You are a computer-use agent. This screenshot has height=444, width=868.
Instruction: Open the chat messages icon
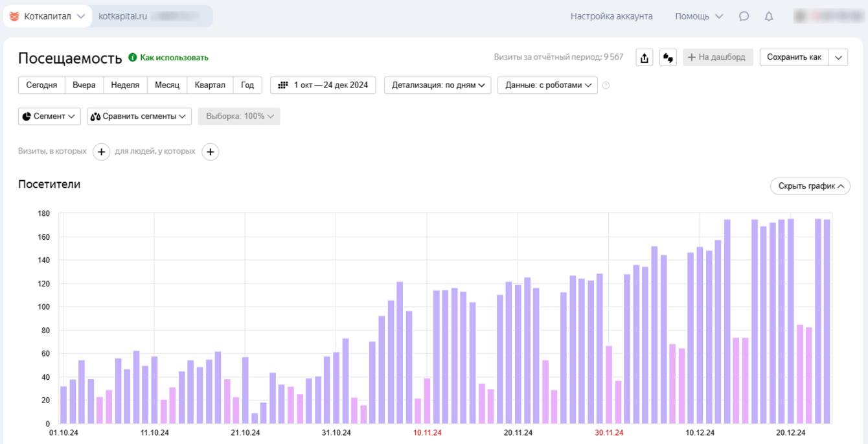[744, 16]
